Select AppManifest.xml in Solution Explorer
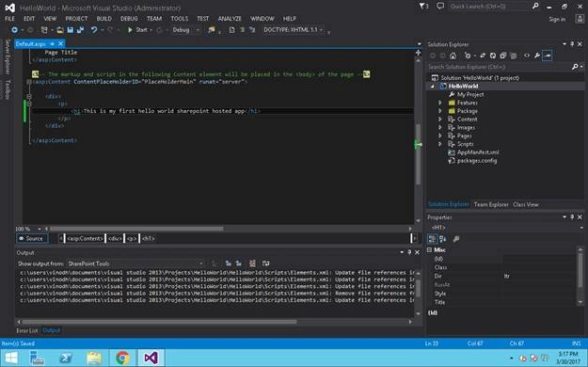The image size is (588, 367). pyautogui.click(x=478, y=152)
